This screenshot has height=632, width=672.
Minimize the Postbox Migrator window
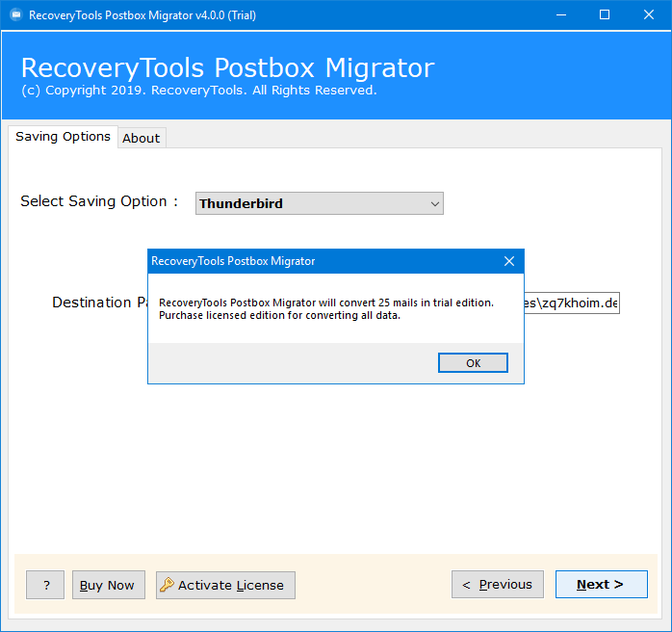561,15
